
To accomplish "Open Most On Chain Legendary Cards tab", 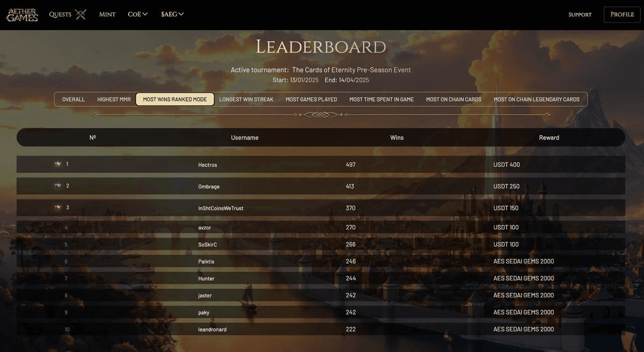I will pyautogui.click(x=536, y=99).
